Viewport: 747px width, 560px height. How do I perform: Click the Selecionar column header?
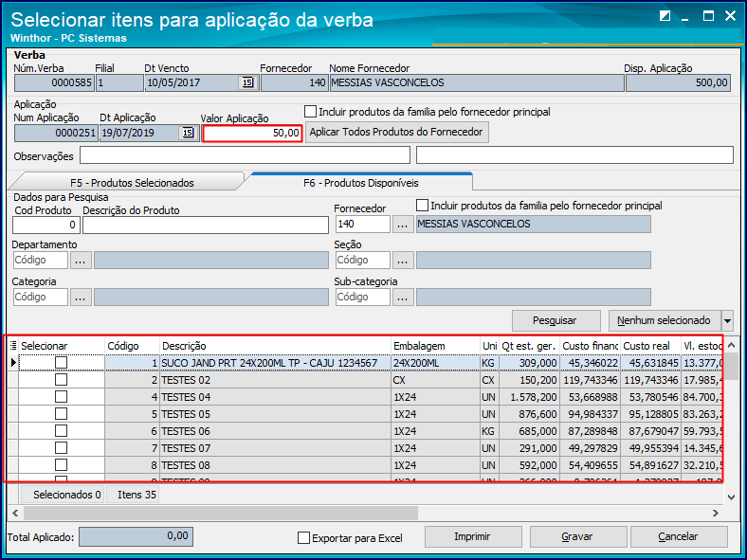point(62,346)
